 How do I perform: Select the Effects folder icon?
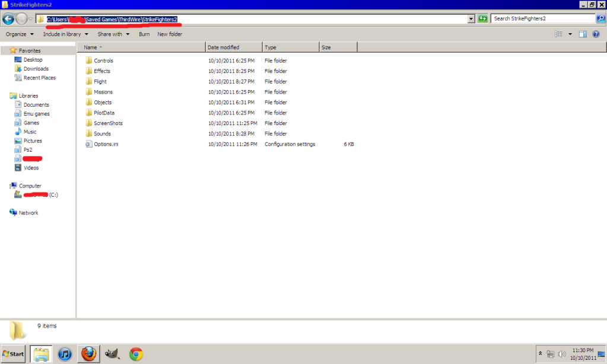point(89,71)
